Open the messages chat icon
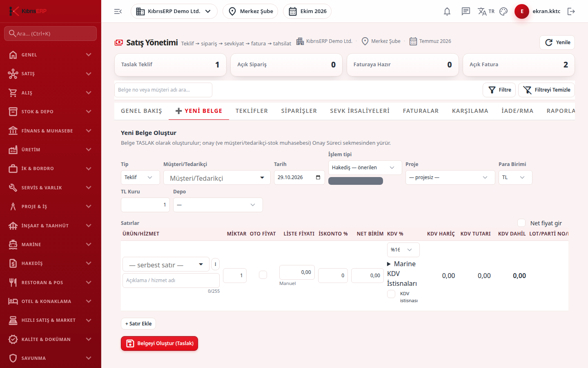The width and height of the screenshot is (588, 368). click(466, 11)
